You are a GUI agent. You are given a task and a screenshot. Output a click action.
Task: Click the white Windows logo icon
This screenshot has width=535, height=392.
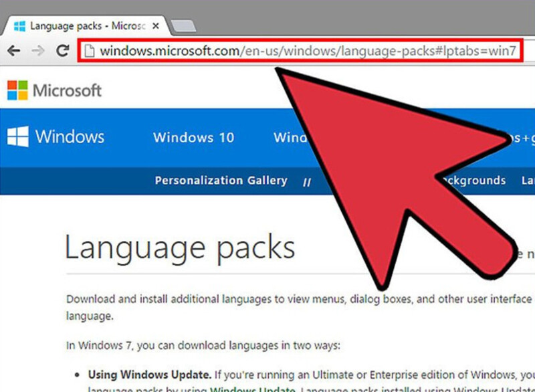(18, 136)
